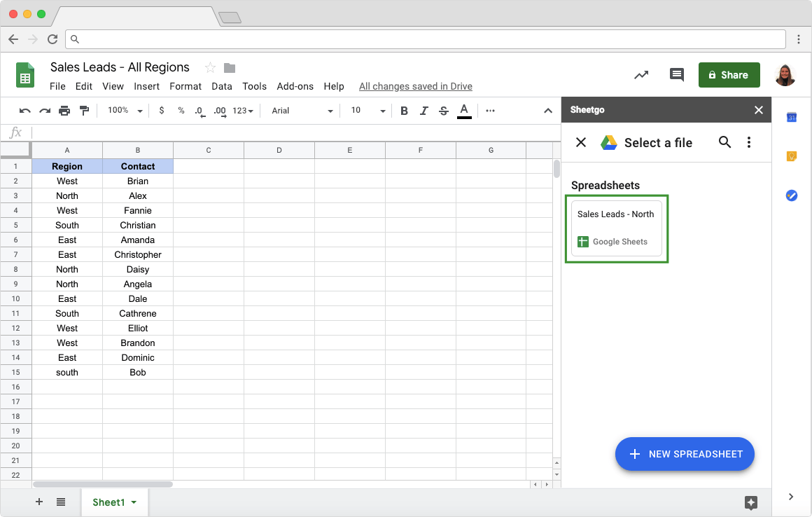
Task: Open the font size dropdown
Action: tap(368, 111)
